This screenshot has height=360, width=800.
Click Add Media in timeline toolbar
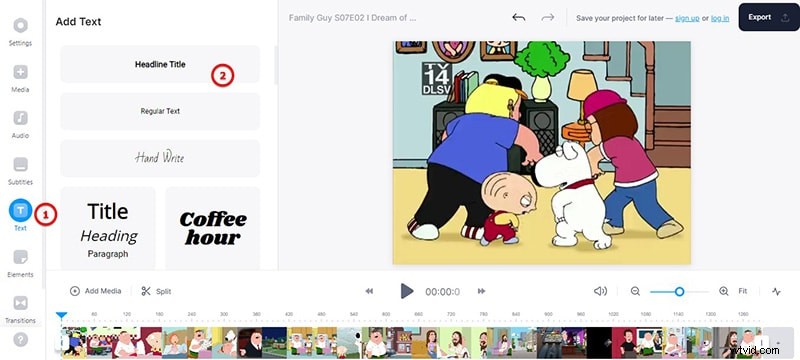tap(96, 291)
